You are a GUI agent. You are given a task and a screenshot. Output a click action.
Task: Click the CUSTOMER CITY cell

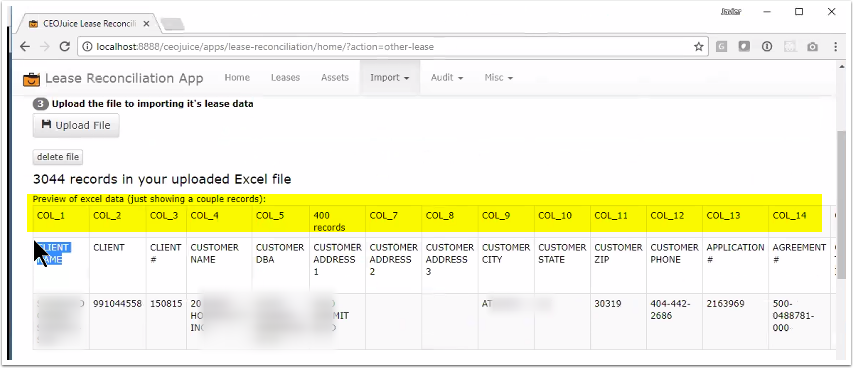506,265
